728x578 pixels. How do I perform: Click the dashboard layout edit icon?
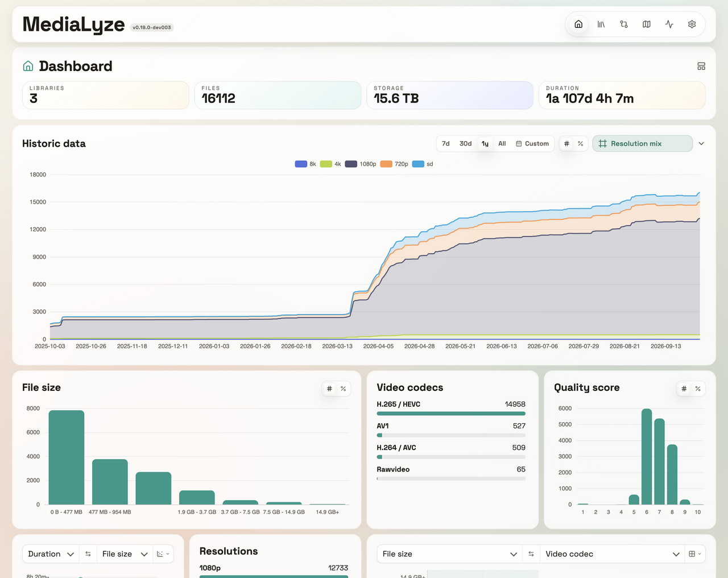tap(701, 67)
